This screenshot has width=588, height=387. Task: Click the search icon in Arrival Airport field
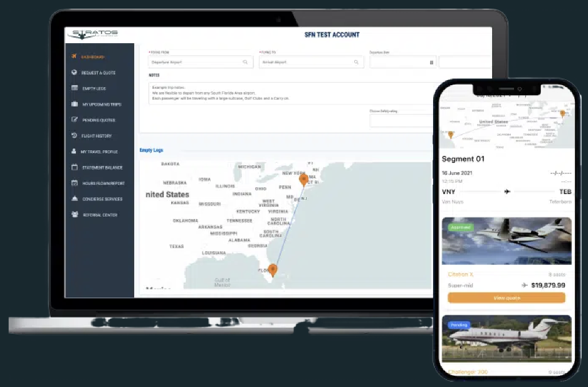coord(356,63)
